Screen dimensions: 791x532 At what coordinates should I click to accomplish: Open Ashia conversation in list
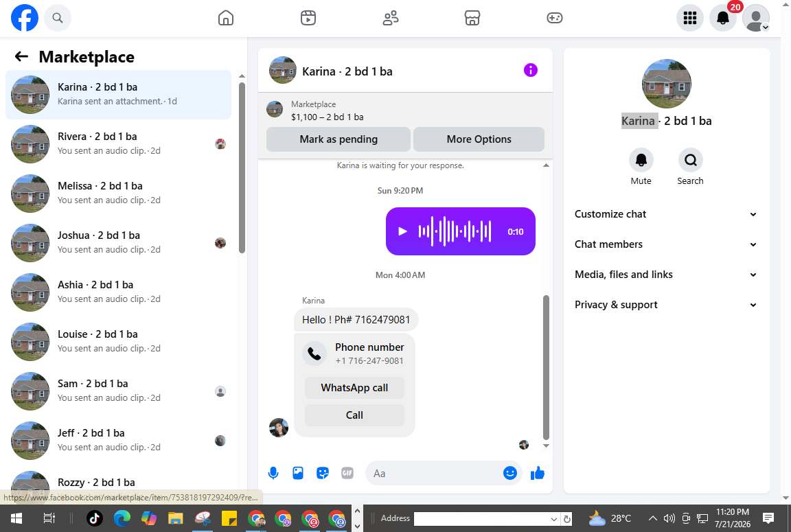(x=119, y=292)
